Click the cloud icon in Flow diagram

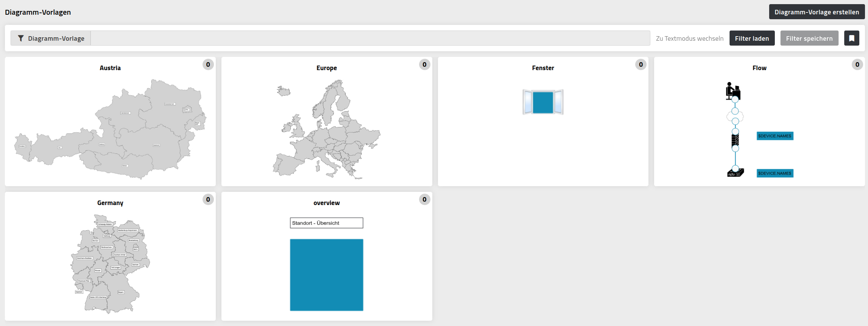735,116
